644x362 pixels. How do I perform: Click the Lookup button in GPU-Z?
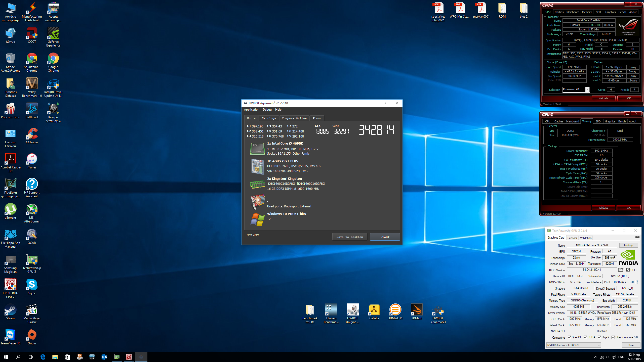628,245
